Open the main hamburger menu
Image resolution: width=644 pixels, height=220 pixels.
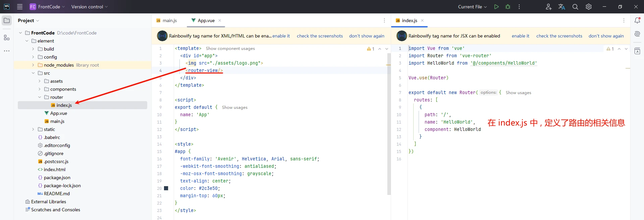point(20,7)
